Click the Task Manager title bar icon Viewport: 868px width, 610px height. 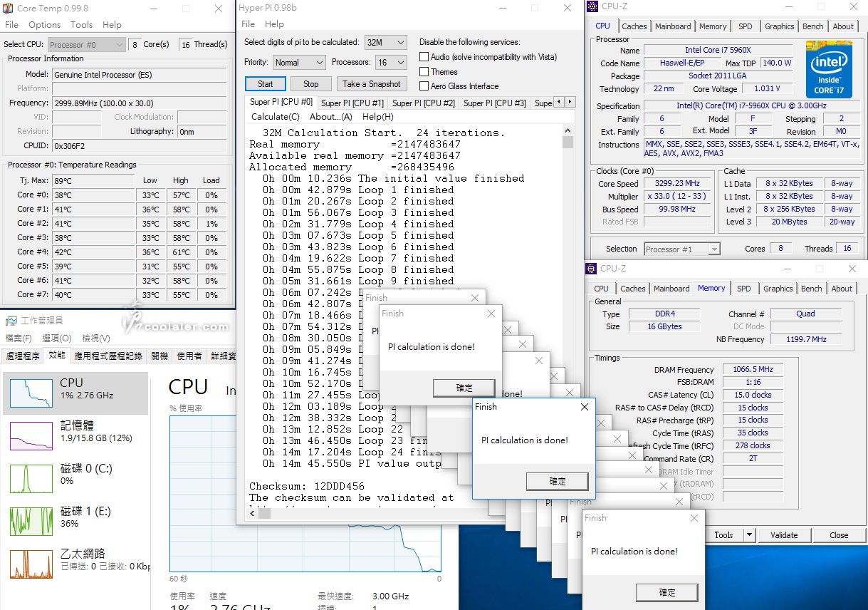[10, 320]
